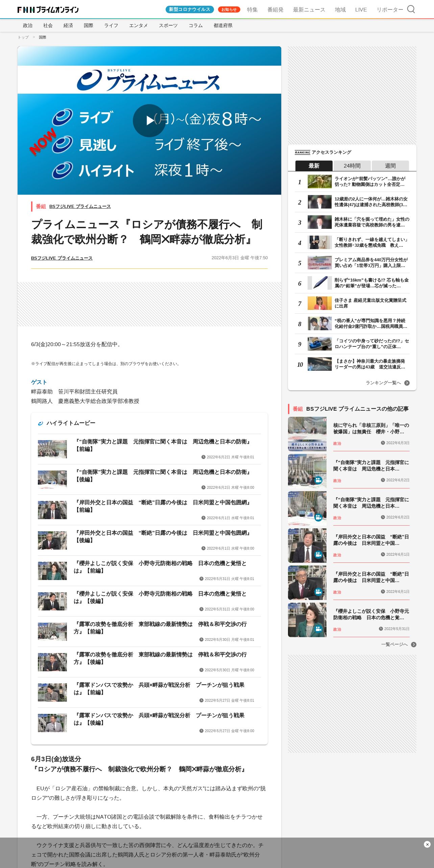434x868 pixels.
Task: Click the arrow icon beside ランキング一覧へ
Action: click(x=407, y=383)
